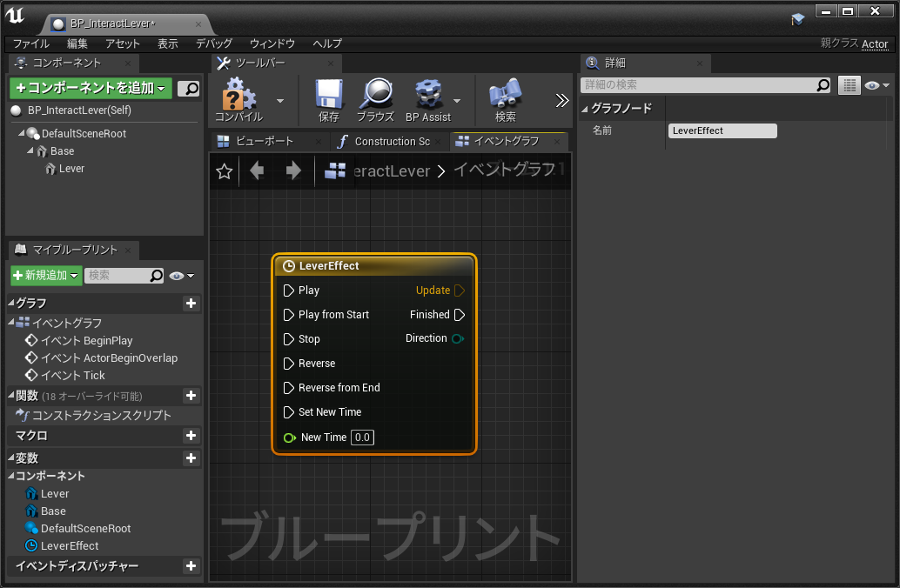
Task: Switch to the Event Graph tab
Action: [x=506, y=141]
